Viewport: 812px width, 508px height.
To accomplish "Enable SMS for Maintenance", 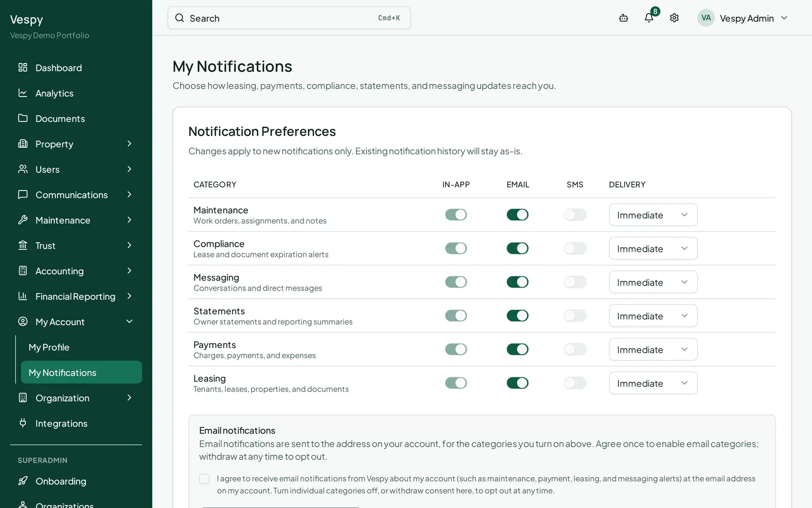I will coord(575,215).
